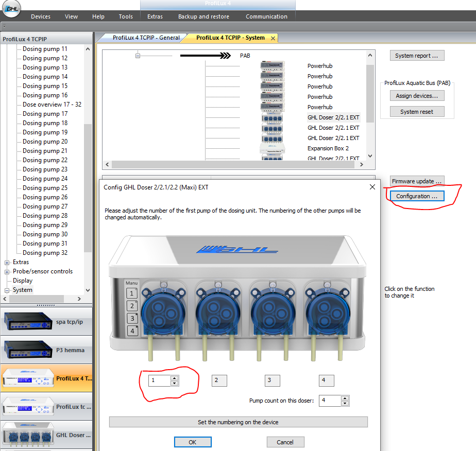Expand Probe/sensor controls tree node
Viewport: 476px width, 451px height.
point(7,272)
